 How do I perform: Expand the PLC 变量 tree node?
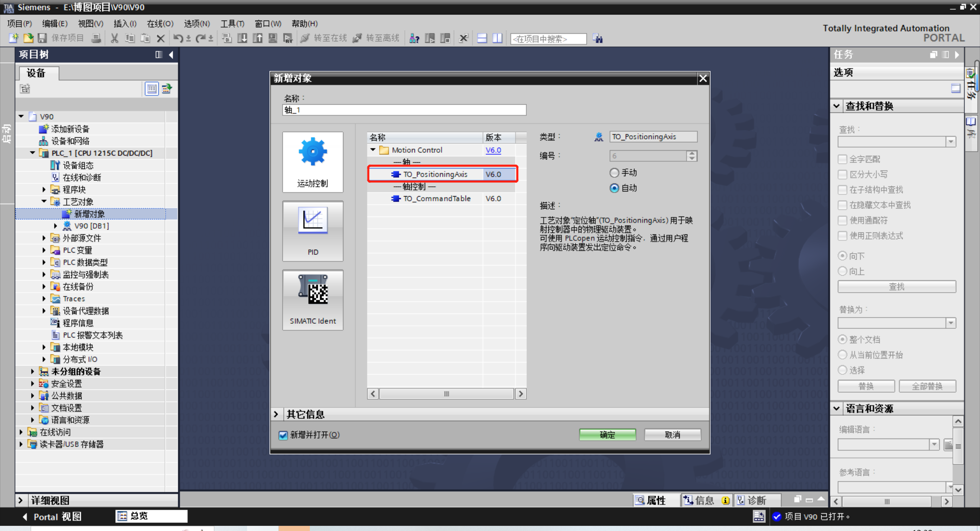coord(44,250)
